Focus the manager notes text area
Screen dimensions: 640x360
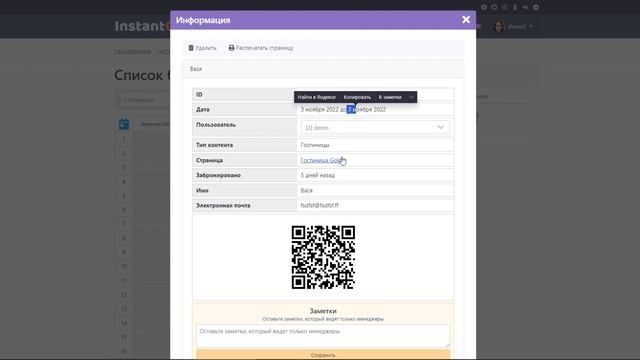tap(323, 336)
